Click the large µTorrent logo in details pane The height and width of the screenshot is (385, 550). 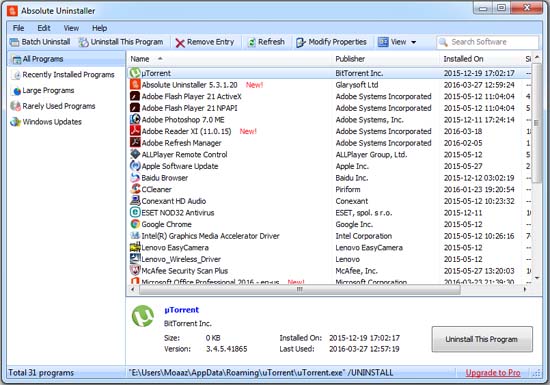[143, 316]
